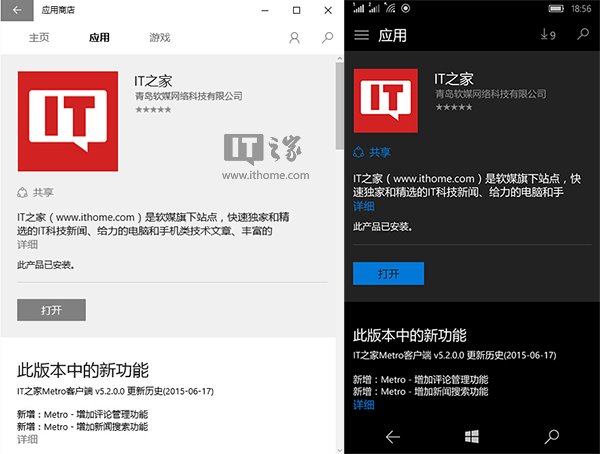Close the desktop Store window
This screenshot has height=454, width=600.
pos(328,10)
